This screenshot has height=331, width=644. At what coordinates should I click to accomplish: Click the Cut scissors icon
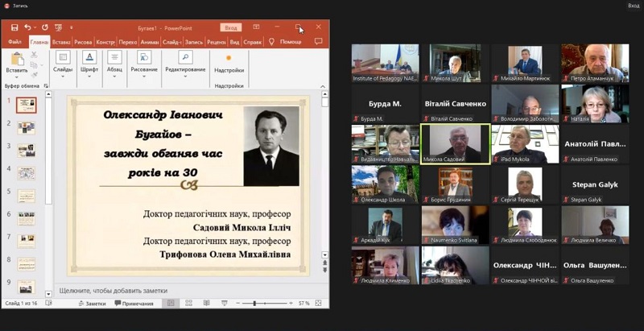click(34, 55)
